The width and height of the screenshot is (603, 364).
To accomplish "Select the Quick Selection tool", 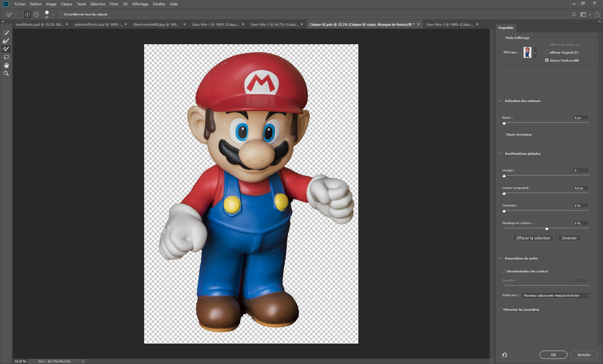I will [x=6, y=33].
